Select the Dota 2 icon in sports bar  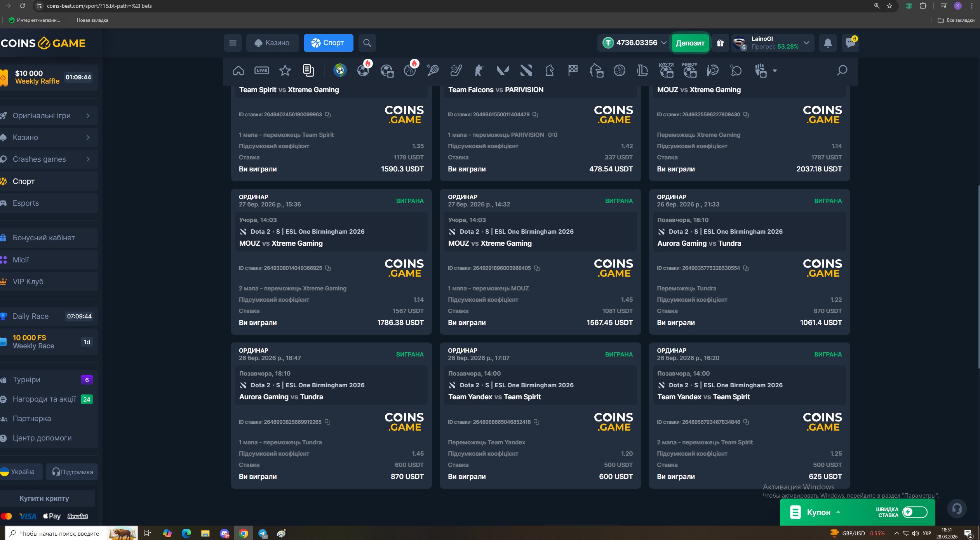pos(526,70)
